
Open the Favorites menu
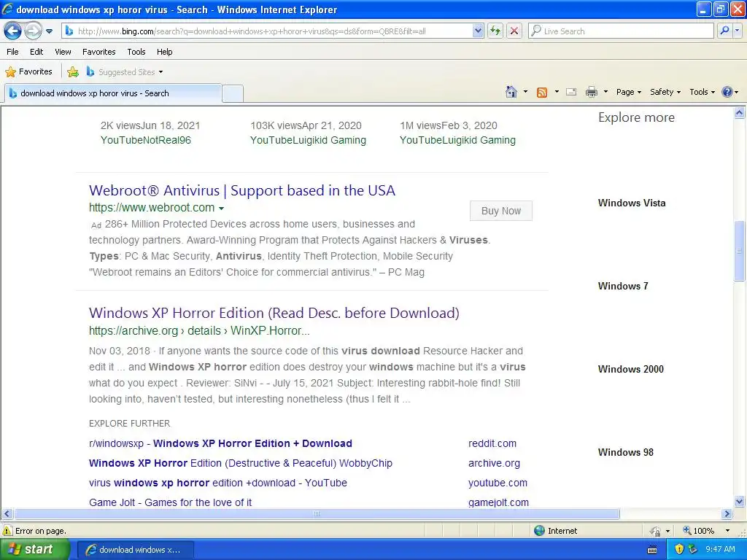98,52
